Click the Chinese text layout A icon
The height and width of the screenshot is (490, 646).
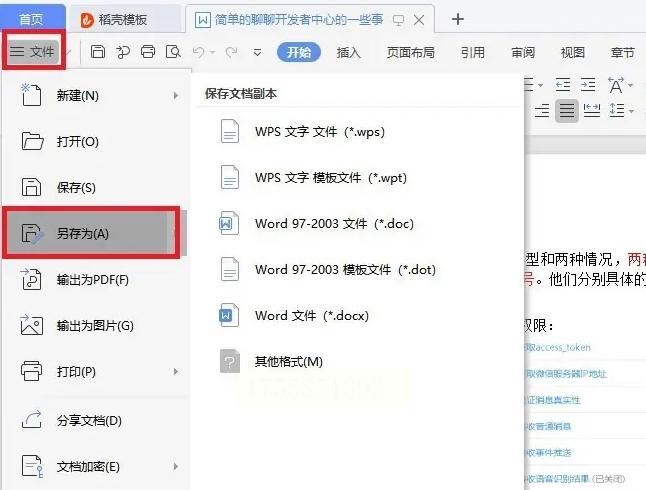click(x=616, y=85)
